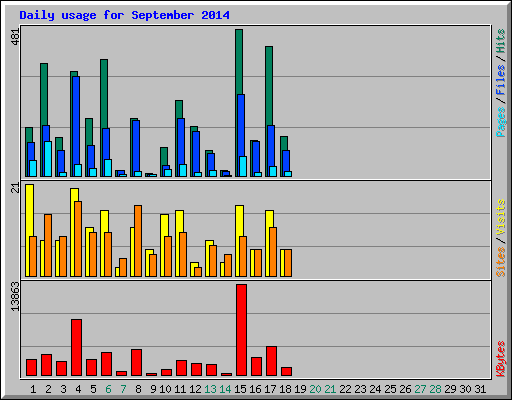Click the 'Sites' legend label
This screenshot has height=400, width=512.
500,262
